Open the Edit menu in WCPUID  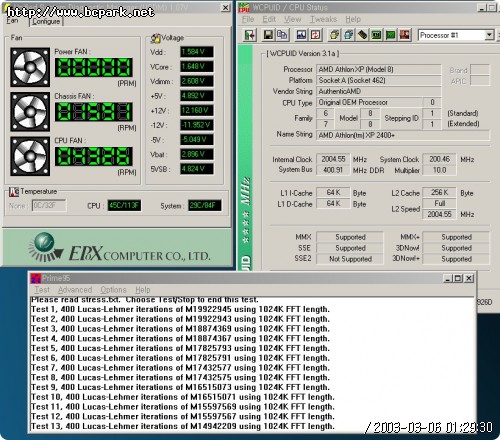(269, 19)
